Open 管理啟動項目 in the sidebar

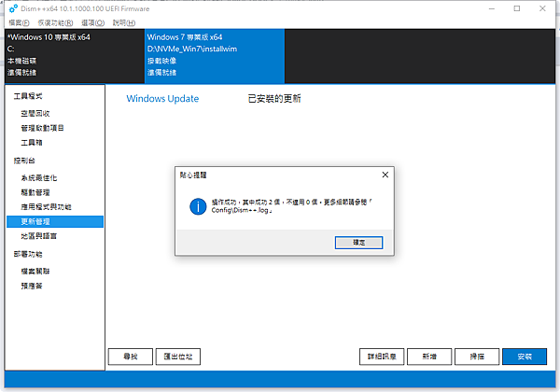tap(43, 128)
